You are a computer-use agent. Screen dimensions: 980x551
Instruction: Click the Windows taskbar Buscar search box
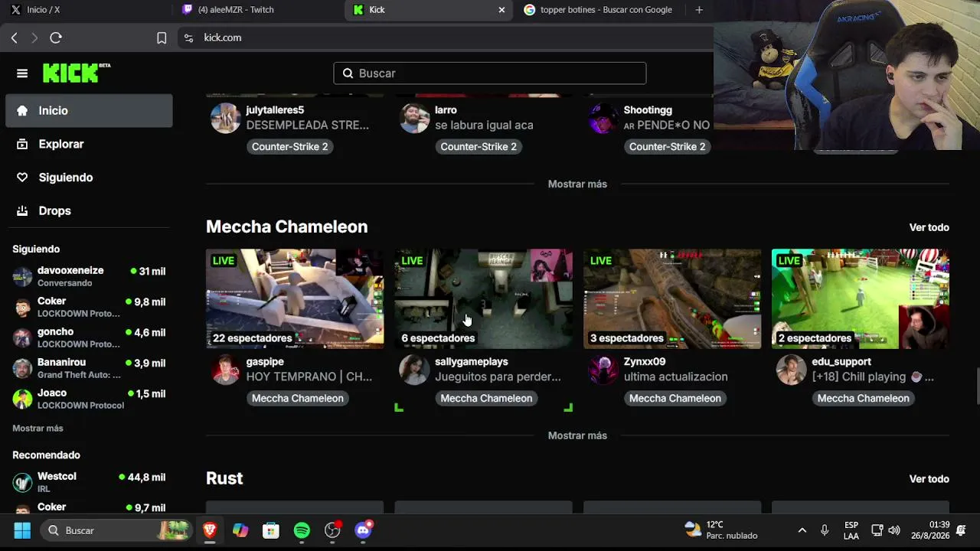pyautogui.click(x=115, y=530)
